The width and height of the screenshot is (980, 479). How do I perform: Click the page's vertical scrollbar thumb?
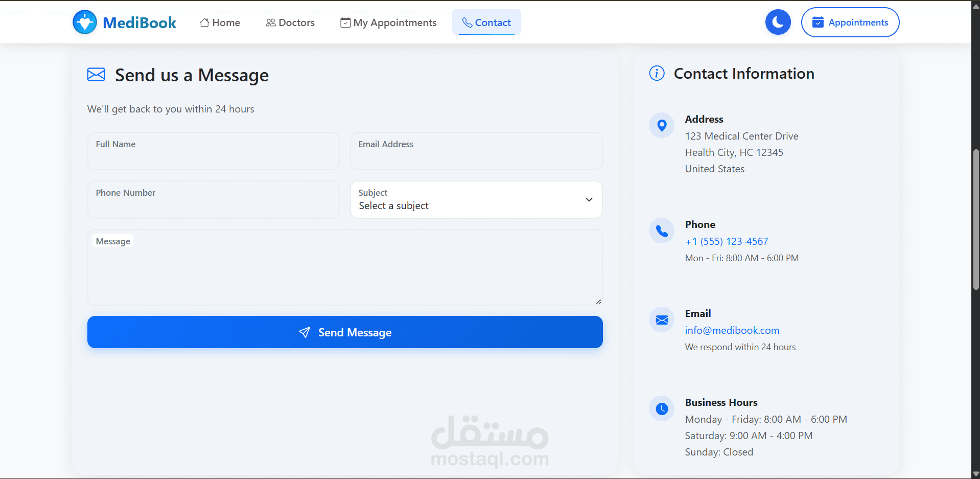pos(976,220)
